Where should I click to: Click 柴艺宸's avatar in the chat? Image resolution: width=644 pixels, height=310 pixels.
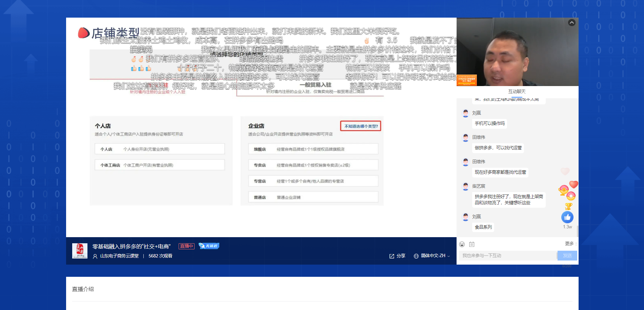click(x=466, y=186)
